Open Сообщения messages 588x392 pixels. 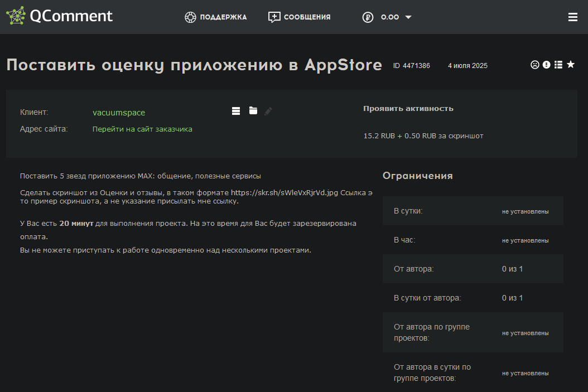click(307, 17)
